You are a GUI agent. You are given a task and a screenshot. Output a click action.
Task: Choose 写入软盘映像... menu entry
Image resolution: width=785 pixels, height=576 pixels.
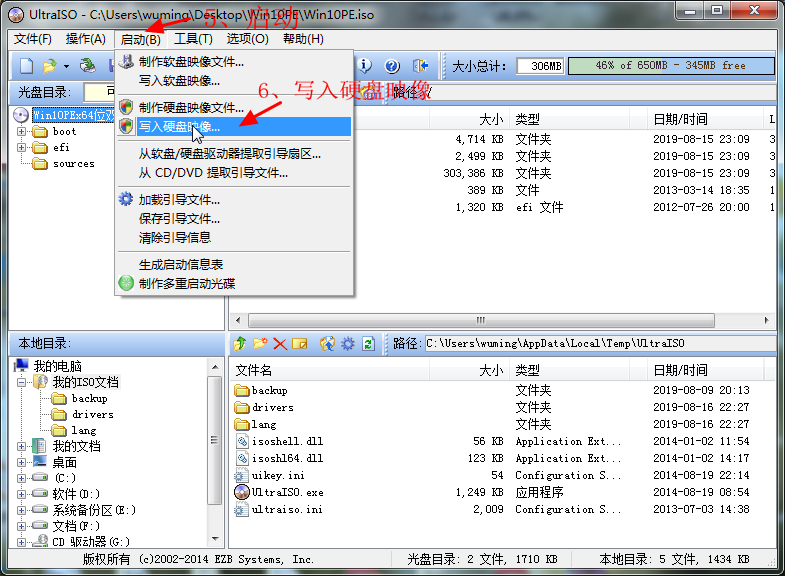pyautogui.click(x=234, y=81)
